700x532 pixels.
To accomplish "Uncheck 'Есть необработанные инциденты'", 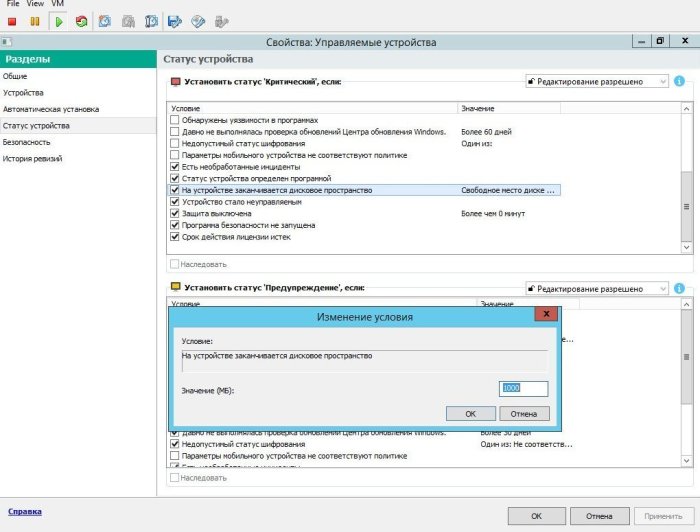I will coord(175,166).
